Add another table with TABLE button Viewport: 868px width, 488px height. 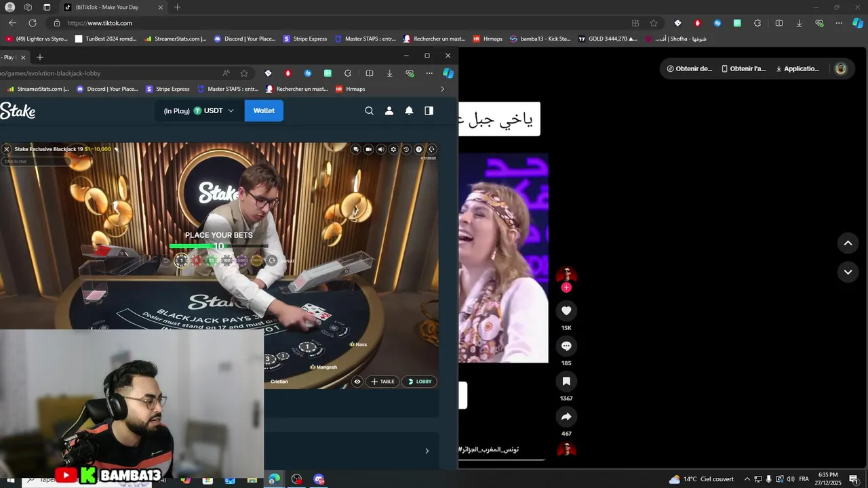pos(382,382)
